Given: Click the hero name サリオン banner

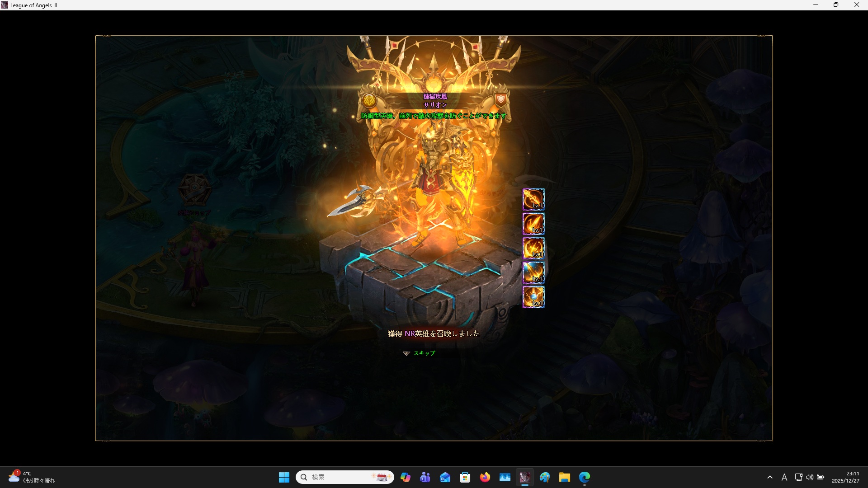Looking at the screenshot, I should [x=435, y=105].
